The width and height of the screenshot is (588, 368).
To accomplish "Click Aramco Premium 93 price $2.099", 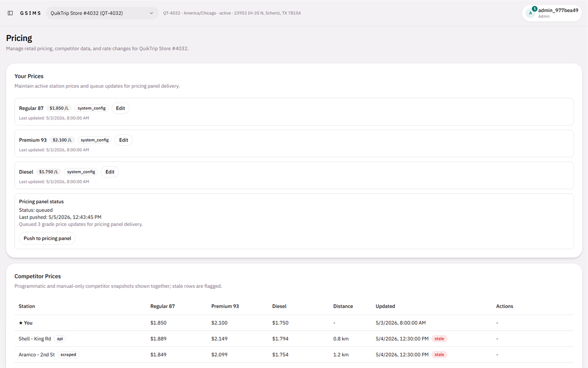I will 220,355.
